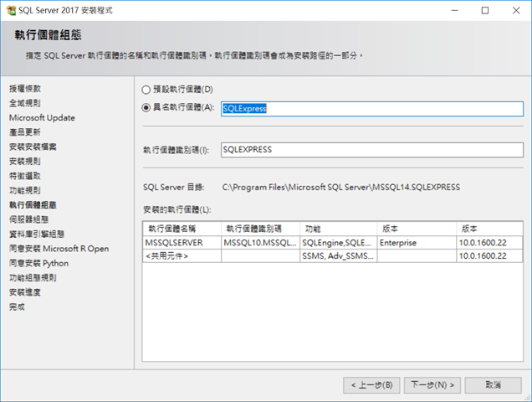
Task: Select the 預設執行個體(D) radio button
Action: click(146, 90)
